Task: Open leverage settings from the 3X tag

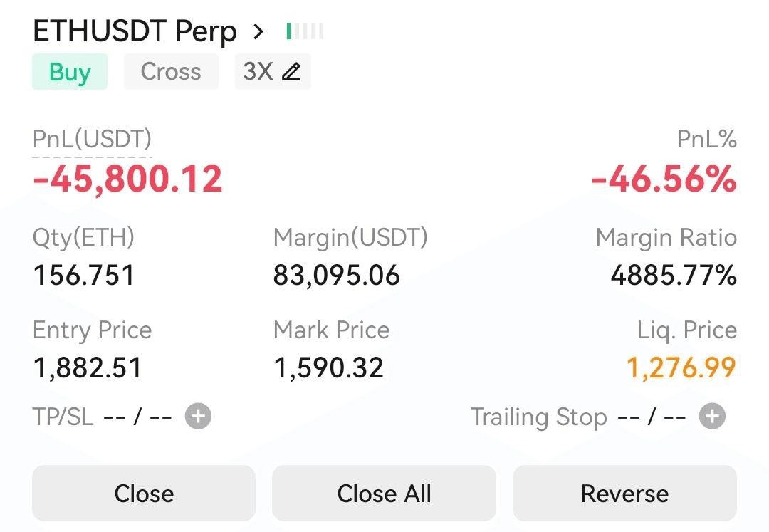Action: tap(273, 72)
